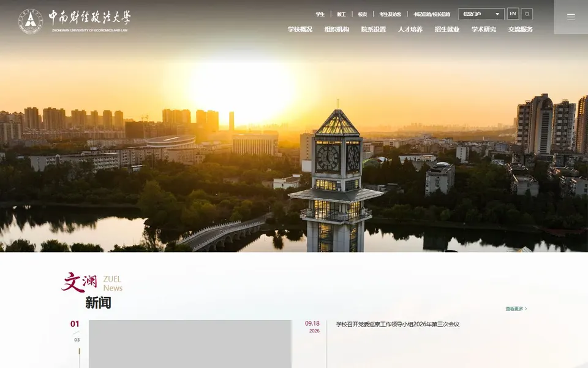Click the 09.18 2026 news date
Viewport: 588px width, 368px height.
point(313,327)
